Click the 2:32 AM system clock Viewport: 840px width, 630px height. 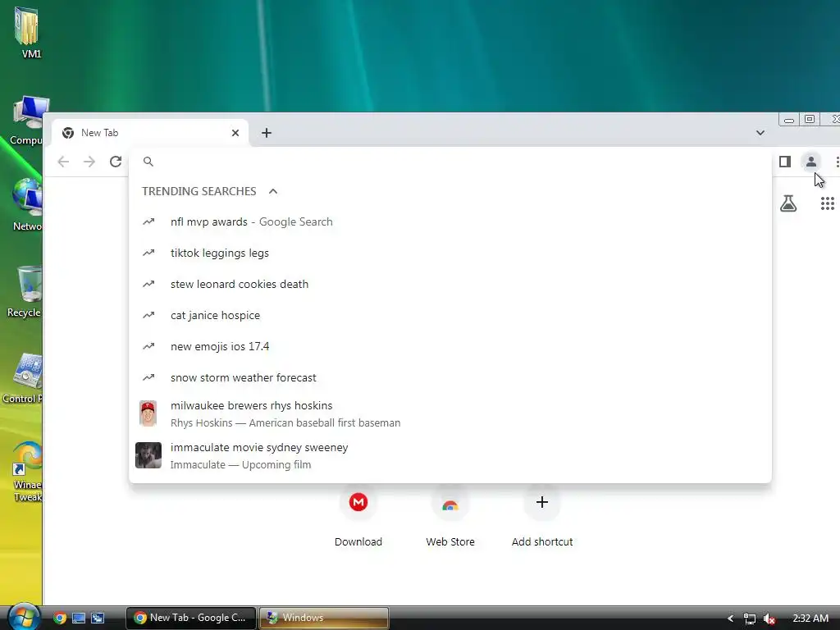pyautogui.click(x=810, y=619)
